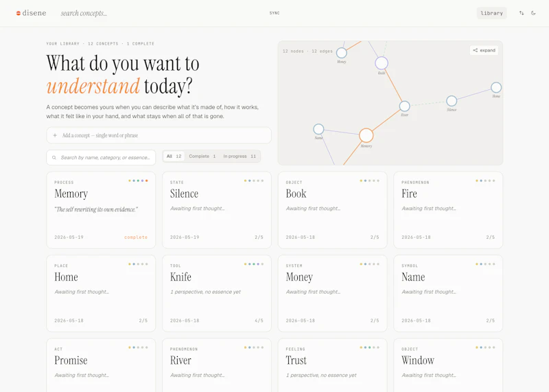
Task: Open the Fire concept card
Action: [x=448, y=210]
